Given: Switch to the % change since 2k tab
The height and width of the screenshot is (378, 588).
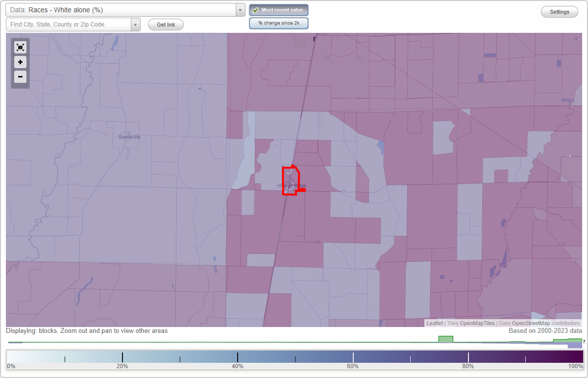Looking at the screenshot, I should (x=278, y=23).
